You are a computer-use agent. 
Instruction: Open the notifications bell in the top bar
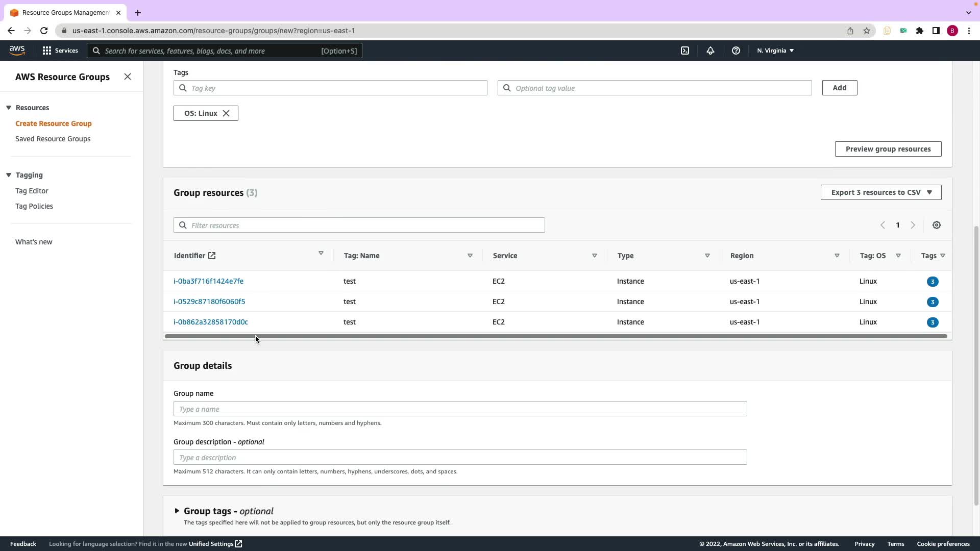[x=710, y=51]
